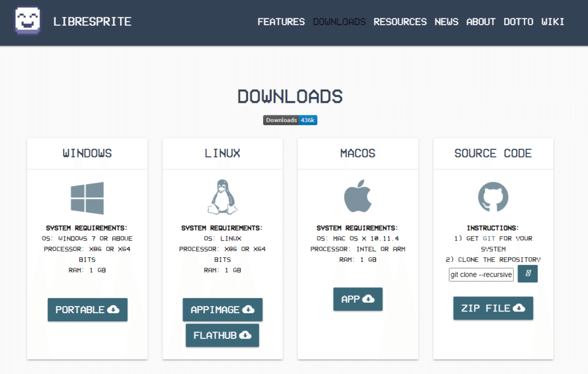Click the LINUX card heading
Viewport: 588px width, 374px height.
tap(222, 153)
